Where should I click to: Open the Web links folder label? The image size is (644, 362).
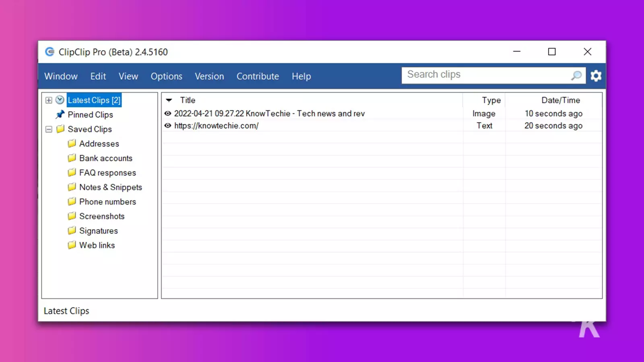point(97,245)
